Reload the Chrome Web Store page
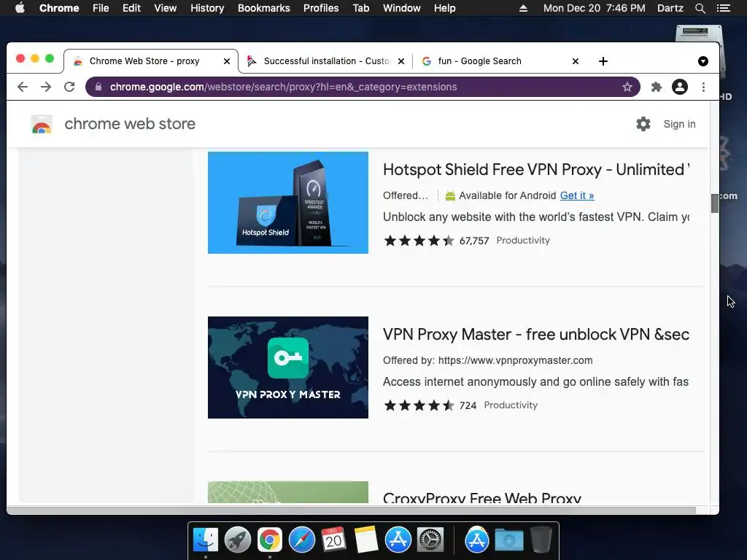Viewport: 747px width, 560px height. (69, 87)
